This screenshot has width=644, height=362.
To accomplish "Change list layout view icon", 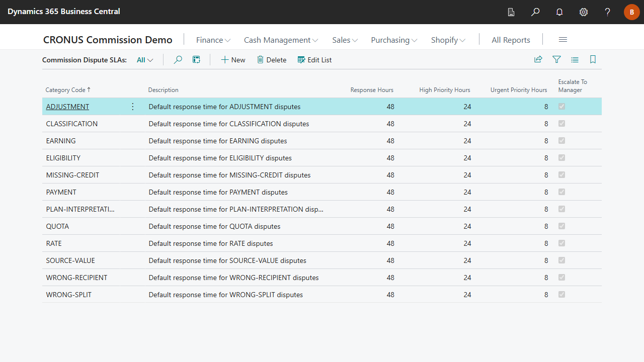I will (x=575, y=60).
